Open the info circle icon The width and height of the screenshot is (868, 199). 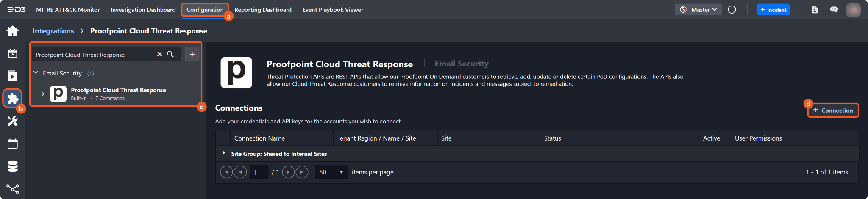pos(732,10)
